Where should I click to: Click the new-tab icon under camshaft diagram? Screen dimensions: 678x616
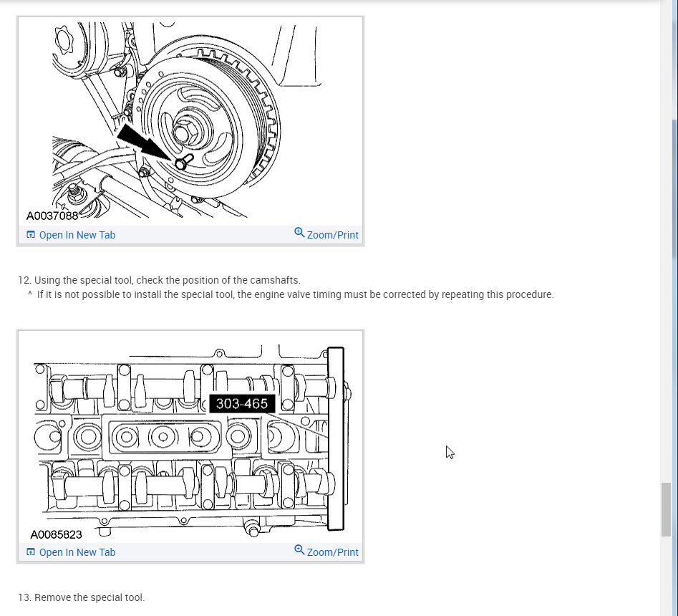click(31, 552)
